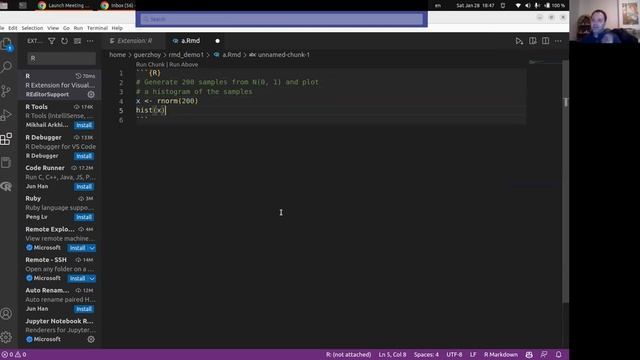Image resolution: width=640 pixels, height=360 pixels.
Task: Click the Ln 5, Col 8 cursor position
Action: (392, 355)
